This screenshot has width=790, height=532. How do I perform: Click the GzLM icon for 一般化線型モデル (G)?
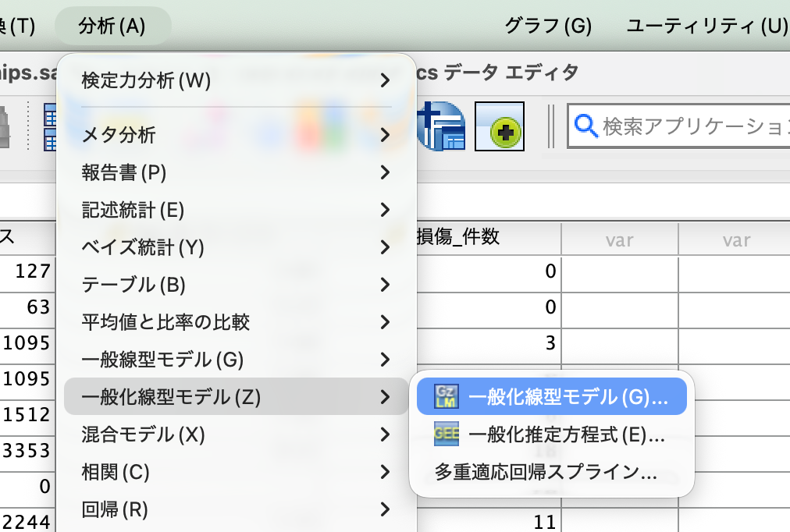tap(447, 396)
